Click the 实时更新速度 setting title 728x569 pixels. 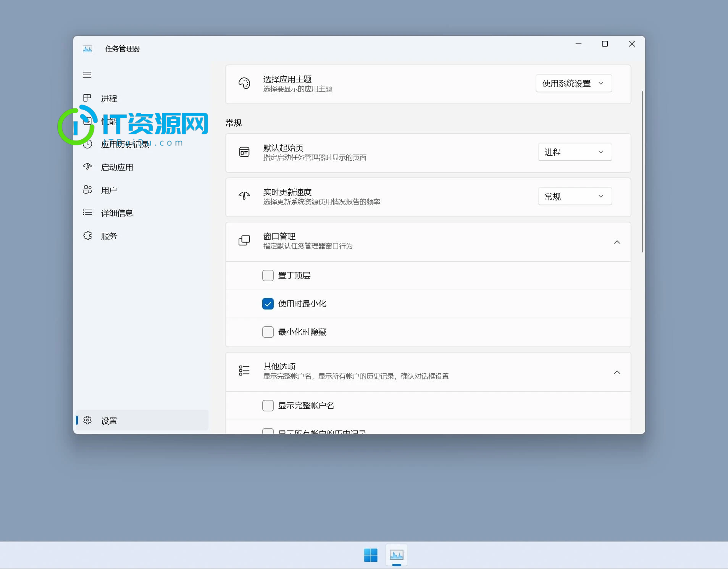pos(287,192)
